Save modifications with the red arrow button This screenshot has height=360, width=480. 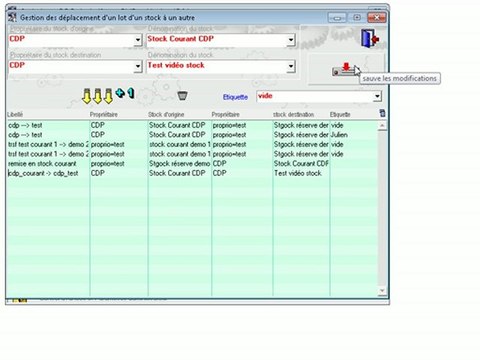tap(346, 69)
